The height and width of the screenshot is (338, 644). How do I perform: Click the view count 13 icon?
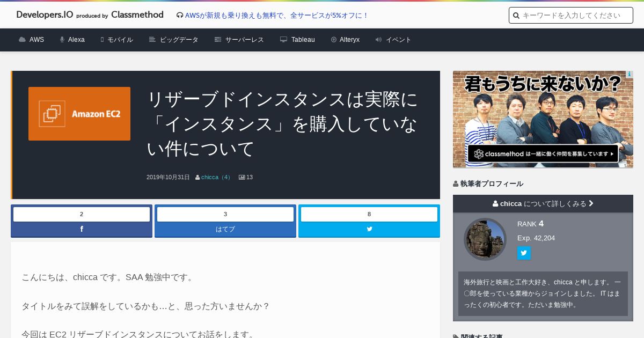[x=242, y=177]
